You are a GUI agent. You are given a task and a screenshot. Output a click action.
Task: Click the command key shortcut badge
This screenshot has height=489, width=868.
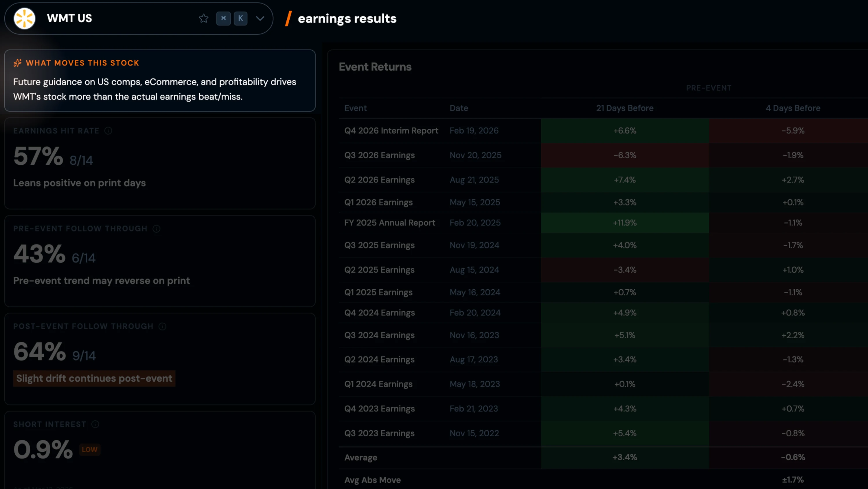point(223,19)
